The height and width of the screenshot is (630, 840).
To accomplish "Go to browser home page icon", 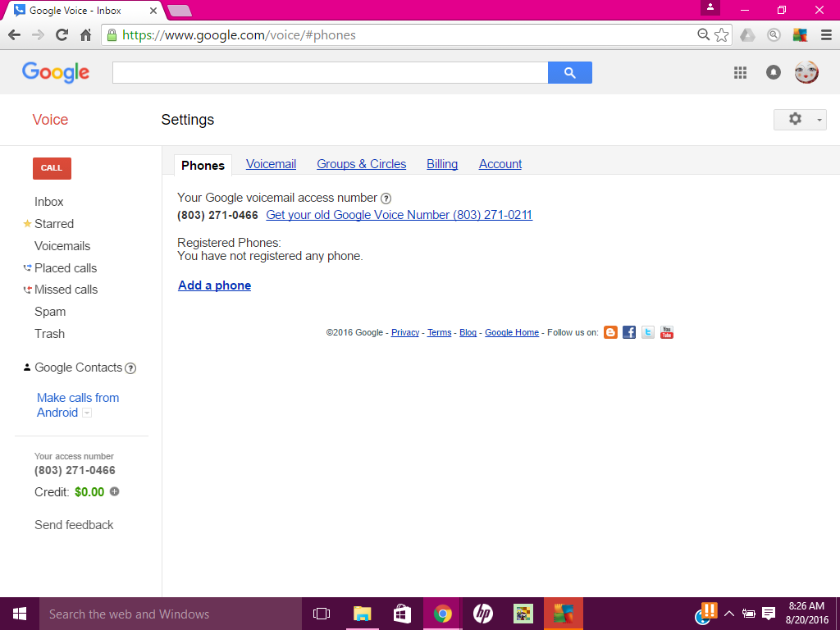I will [x=85, y=35].
